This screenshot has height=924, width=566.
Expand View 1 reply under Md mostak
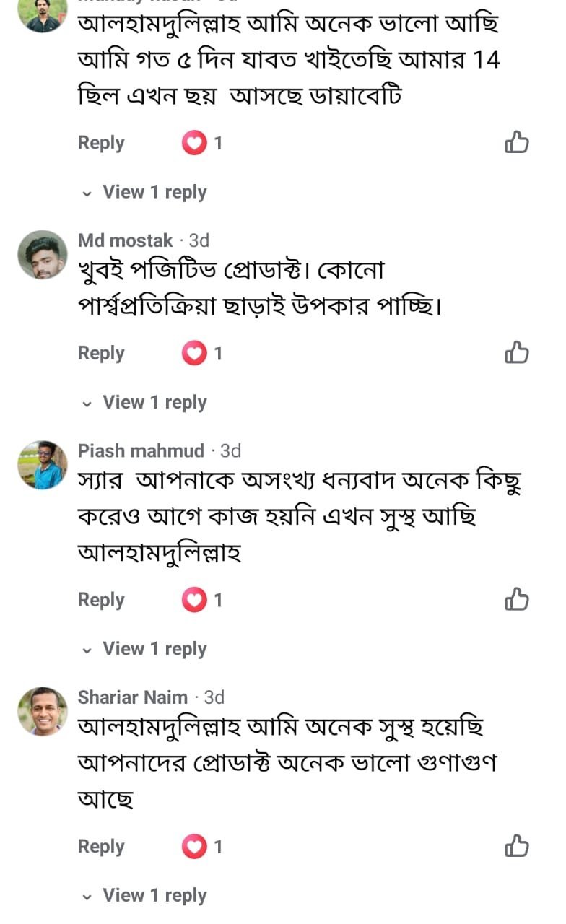tap(154, 402)
